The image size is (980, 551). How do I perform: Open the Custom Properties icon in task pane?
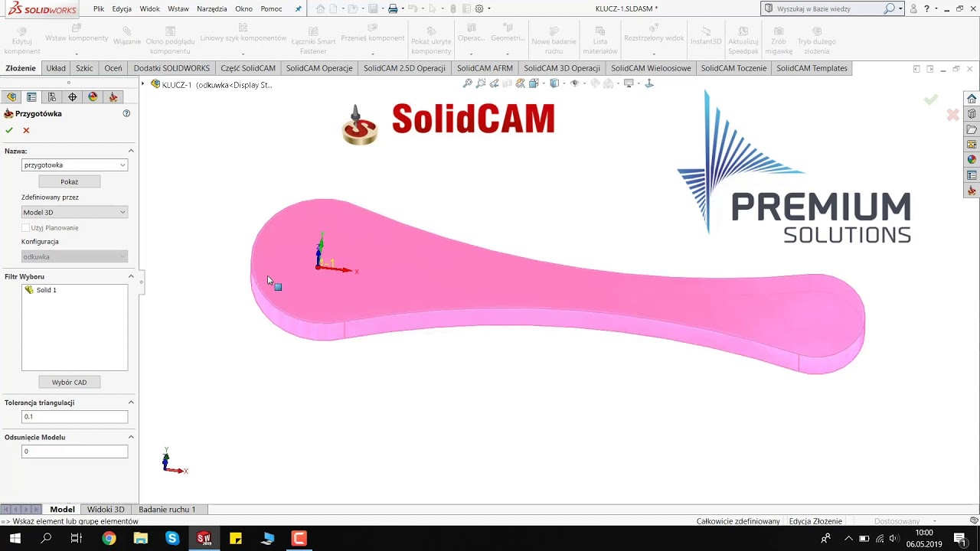[972, 175]
